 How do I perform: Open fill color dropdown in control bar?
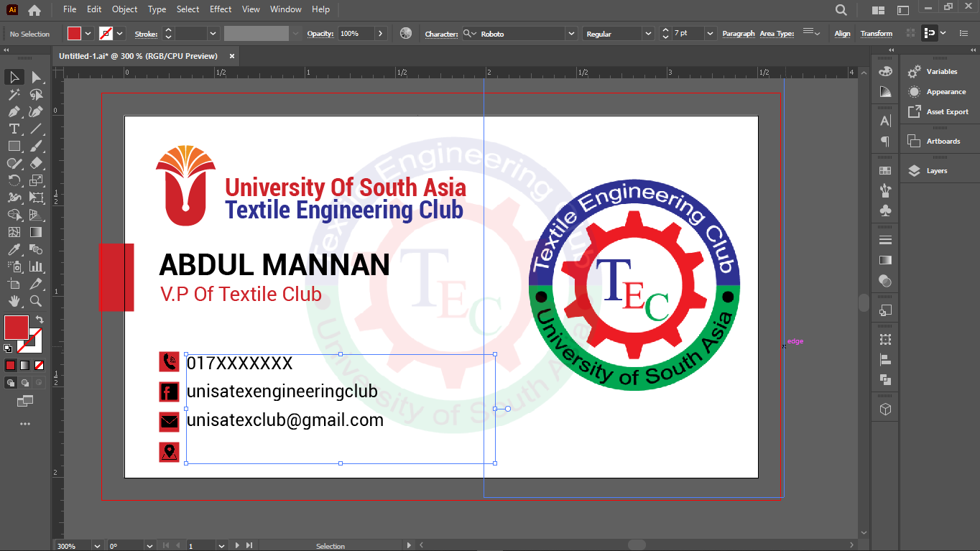(88, 34)
